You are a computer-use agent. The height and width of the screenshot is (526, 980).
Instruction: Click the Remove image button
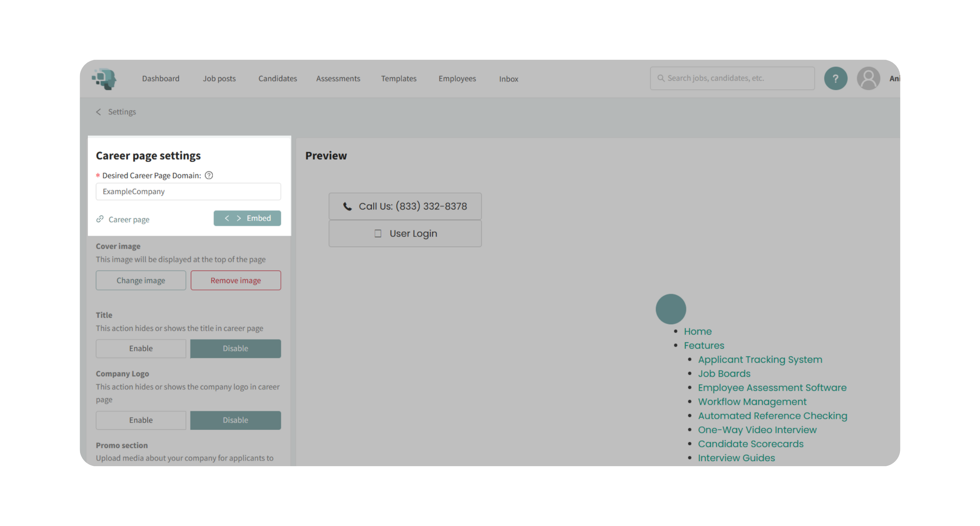point(236,280)
